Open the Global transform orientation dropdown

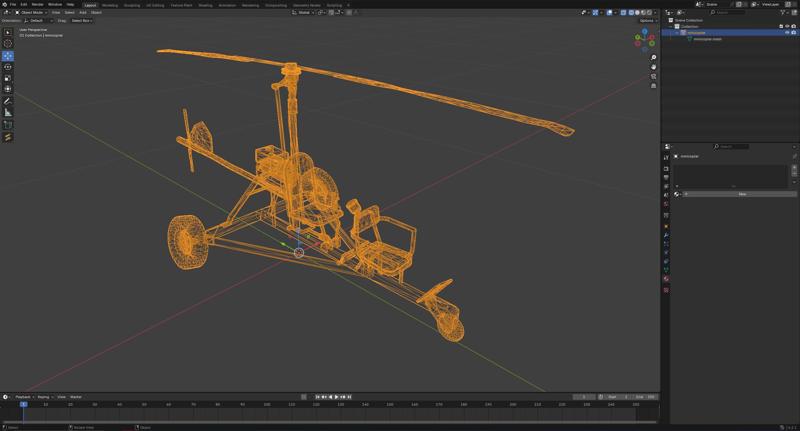pos(304,12)
